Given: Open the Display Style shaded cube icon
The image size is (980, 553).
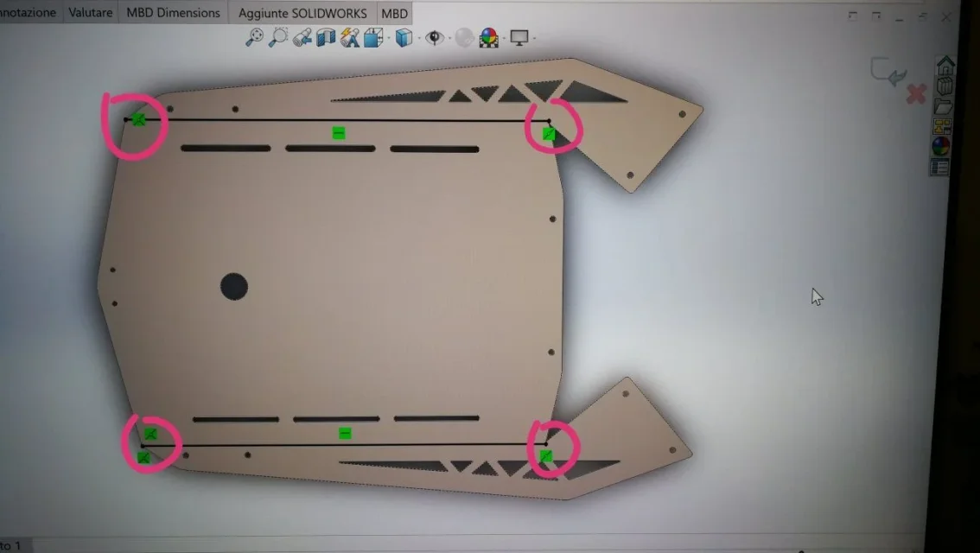Looking at the screenshot, I should [x=404, y=38].
